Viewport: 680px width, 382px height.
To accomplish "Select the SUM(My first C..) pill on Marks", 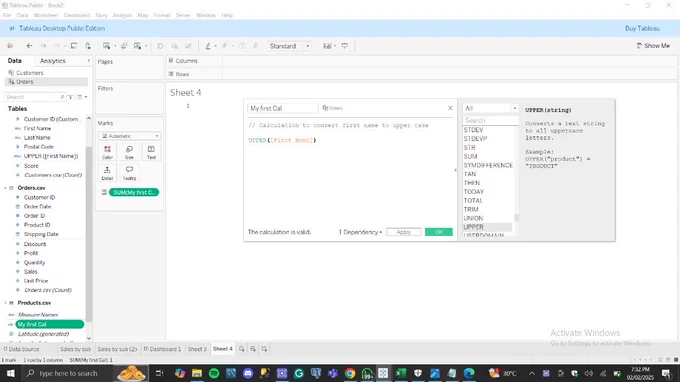I will coord(134,192).
